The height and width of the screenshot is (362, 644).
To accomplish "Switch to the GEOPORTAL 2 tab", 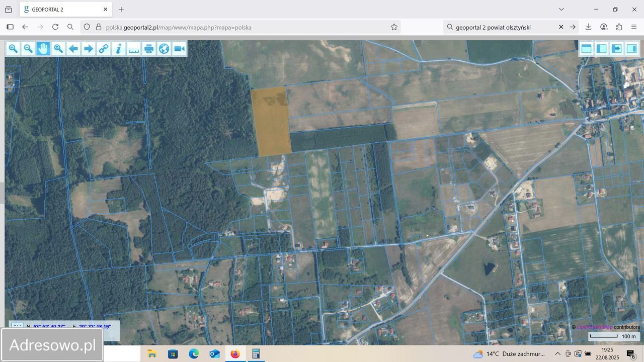I will pos(60,9).
